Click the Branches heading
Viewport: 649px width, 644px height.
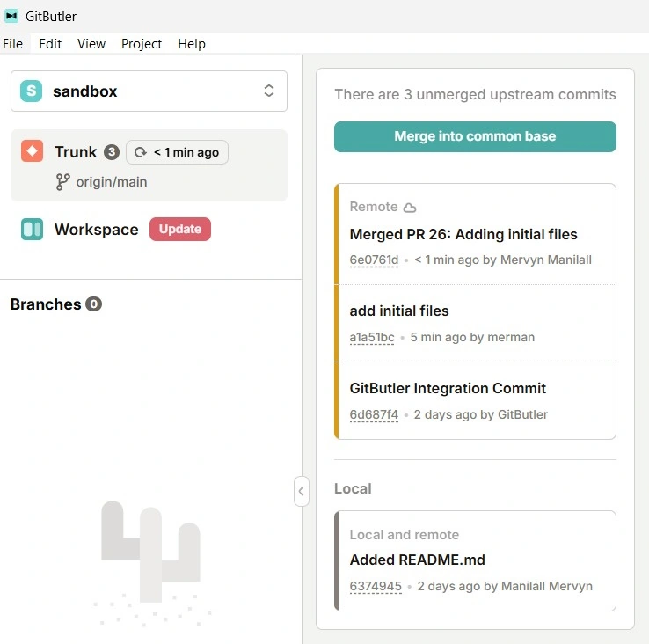pyautogui.click(x=46, y=304)
